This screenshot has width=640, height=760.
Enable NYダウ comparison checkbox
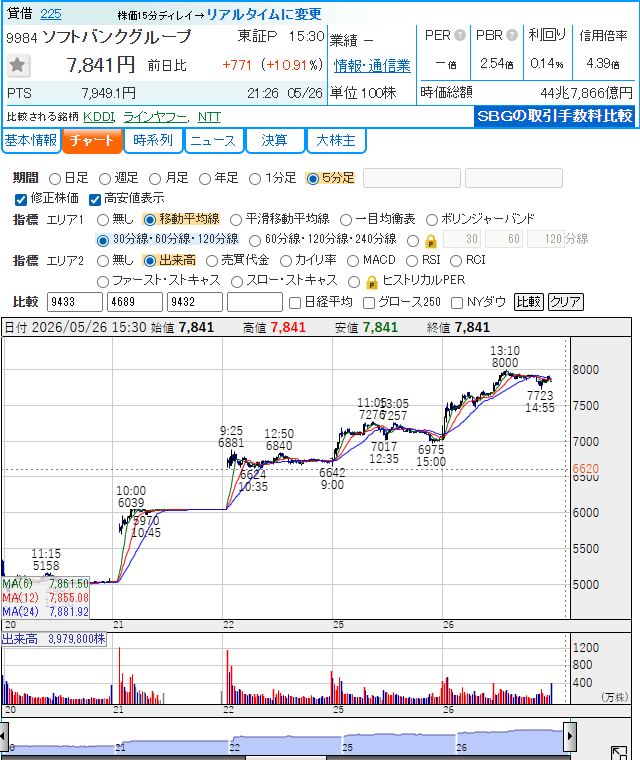click(457, 303)
